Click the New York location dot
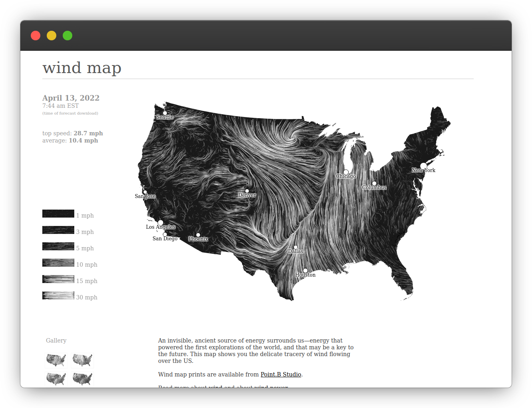532x408 pixels. pyautogui.click(x=423, y=165)
